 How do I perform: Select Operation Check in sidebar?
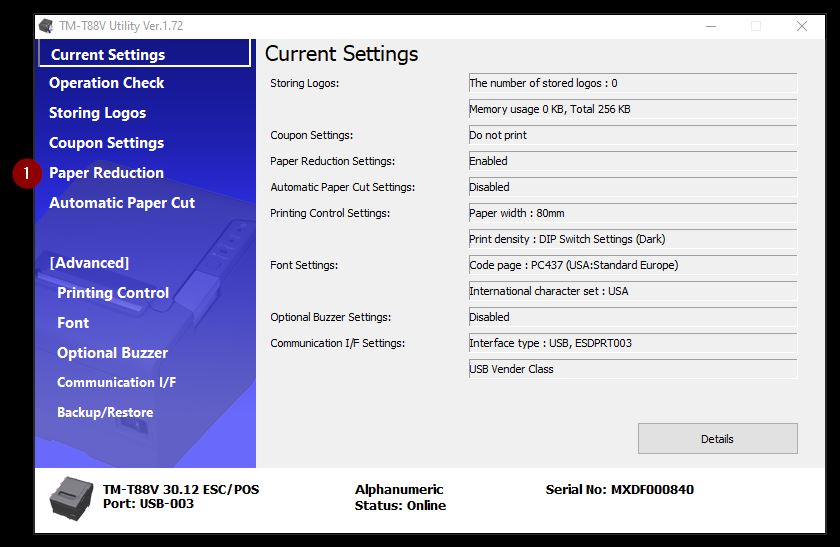point(107,83)
